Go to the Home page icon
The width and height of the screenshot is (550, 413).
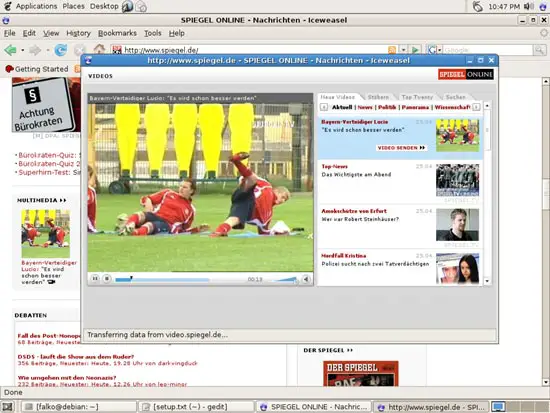(99, 49)
